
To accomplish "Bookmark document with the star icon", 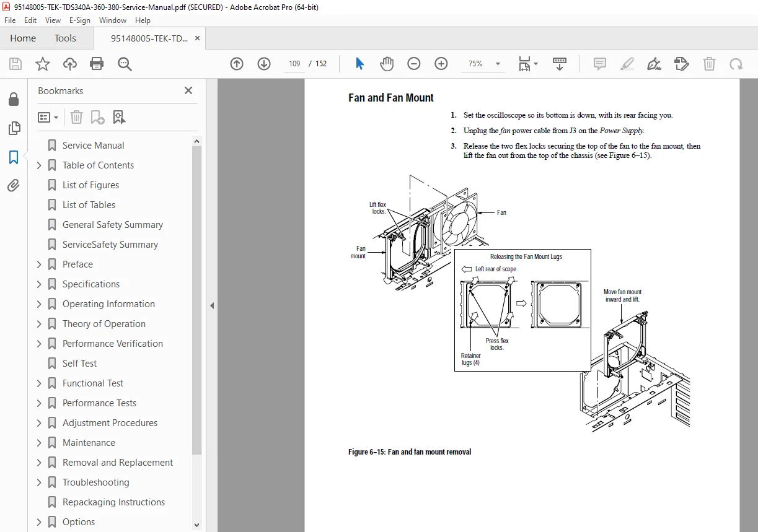I will click(x=42, y=64).
